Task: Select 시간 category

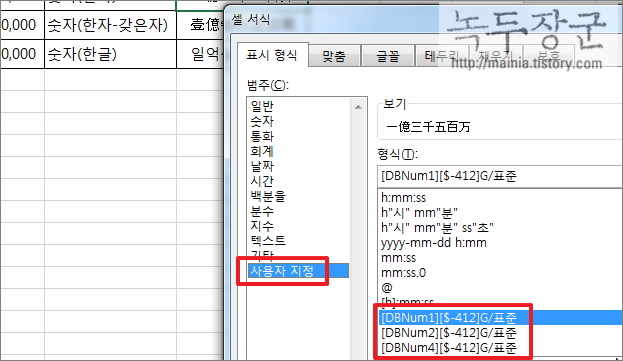Action: [x=262, y=181]
